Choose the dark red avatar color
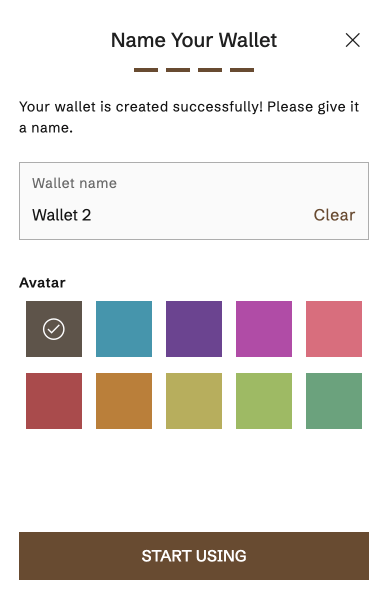 (x=54, y=401)
